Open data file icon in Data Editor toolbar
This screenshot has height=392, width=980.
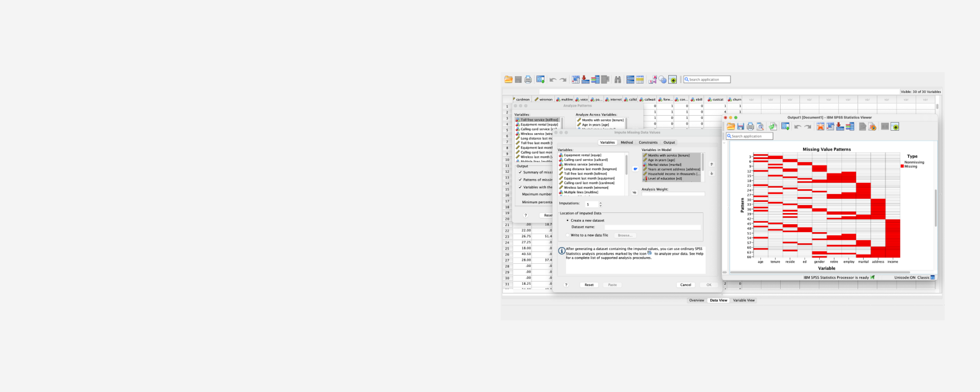click(x=509, y=79)
